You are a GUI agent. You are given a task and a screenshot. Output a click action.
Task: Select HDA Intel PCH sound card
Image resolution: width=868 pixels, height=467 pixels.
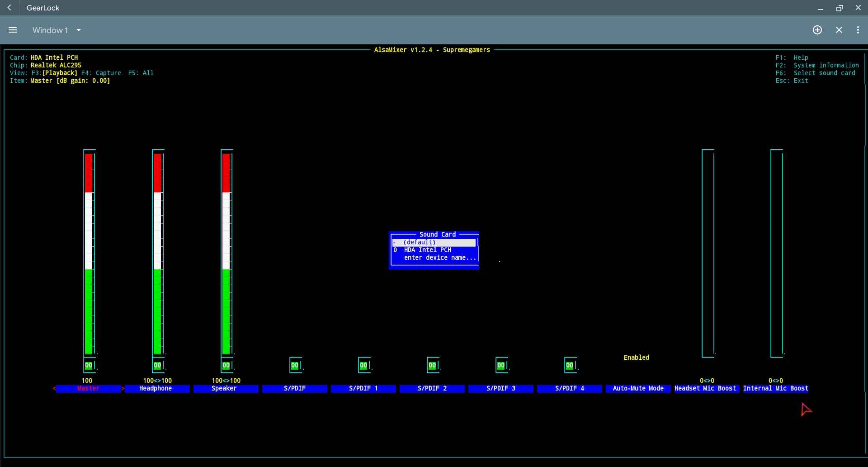[x=427, y=250]
